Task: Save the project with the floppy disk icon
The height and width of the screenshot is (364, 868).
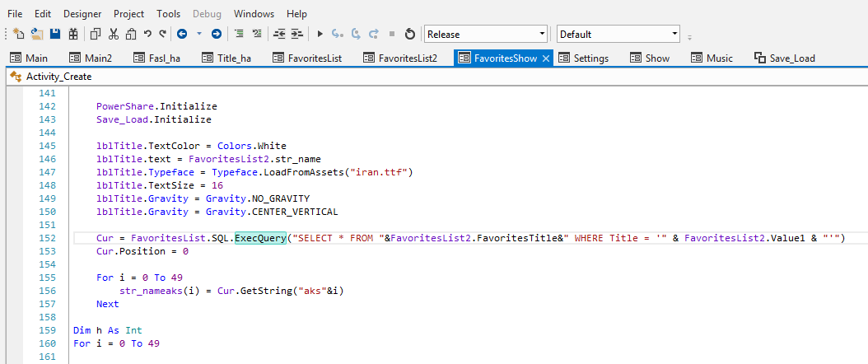Action: [55, 35]
